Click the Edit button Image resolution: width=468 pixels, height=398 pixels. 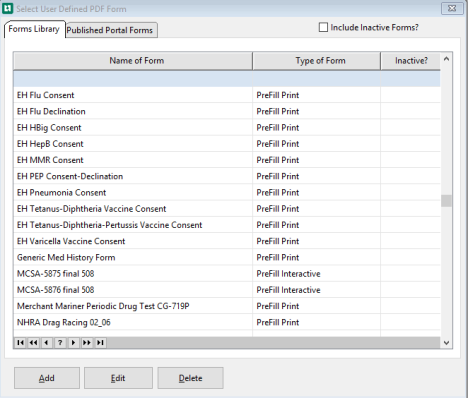click(x=118, y=378)
